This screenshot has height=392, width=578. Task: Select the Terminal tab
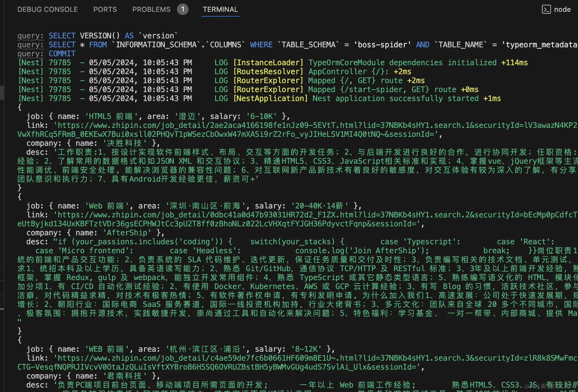pos(221,9)
